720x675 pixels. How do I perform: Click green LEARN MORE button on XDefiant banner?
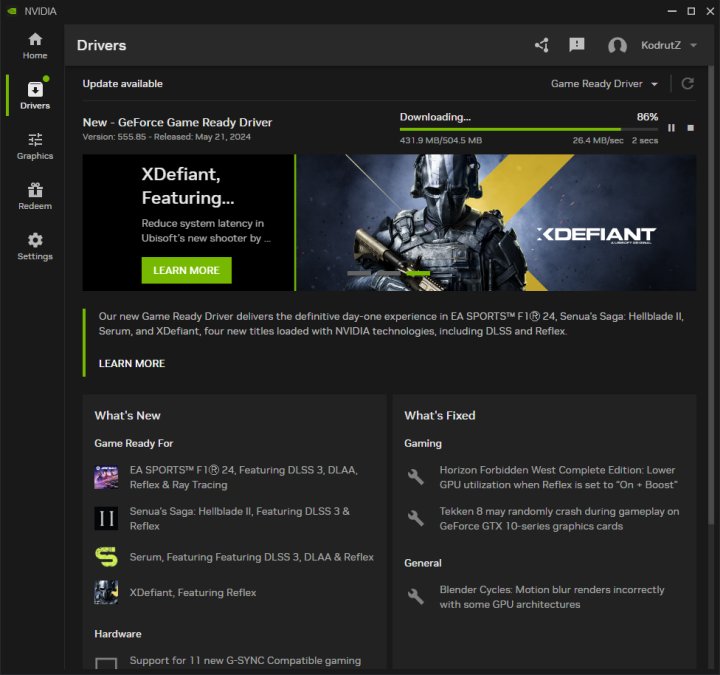186,270
